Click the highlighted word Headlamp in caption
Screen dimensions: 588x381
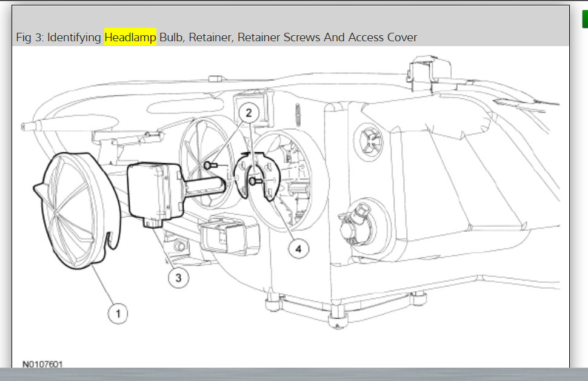(130, 37)
